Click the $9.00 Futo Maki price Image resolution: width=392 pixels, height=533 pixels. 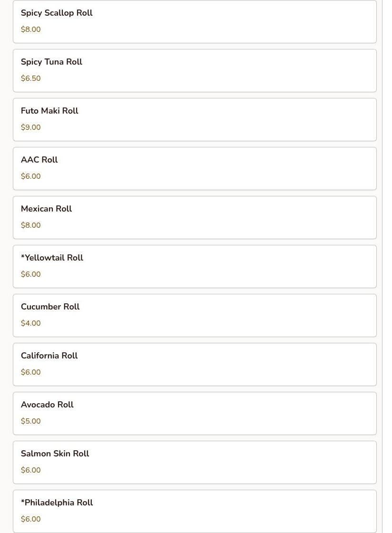30,127
